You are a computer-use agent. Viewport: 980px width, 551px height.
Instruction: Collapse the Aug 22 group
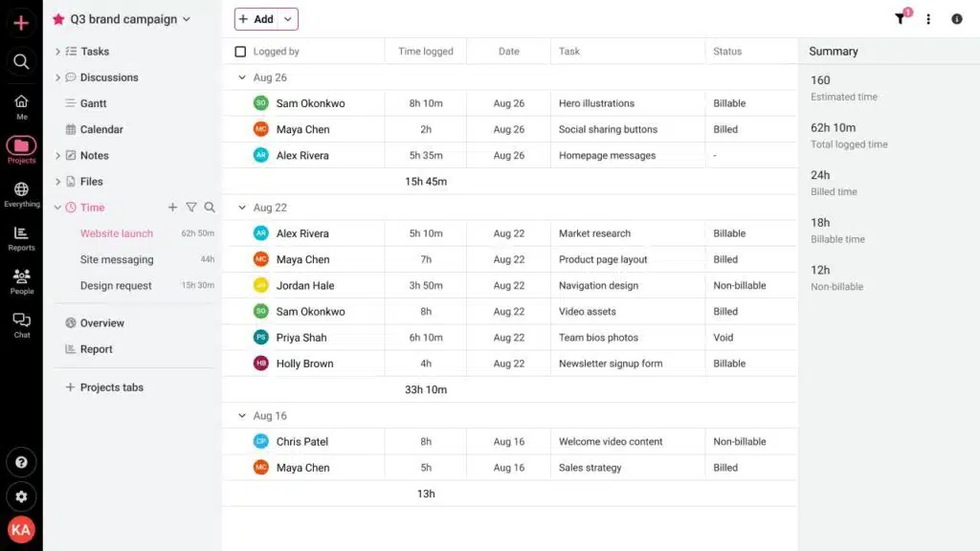click(242, 208)
